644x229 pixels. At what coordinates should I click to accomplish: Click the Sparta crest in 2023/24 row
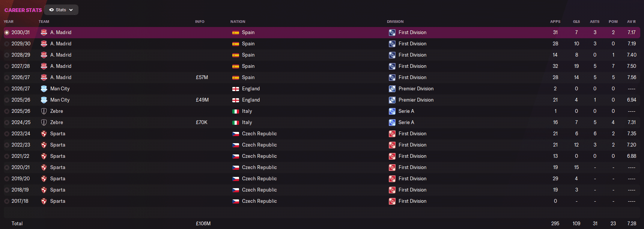pyautogui.click(x=44, y=134)
